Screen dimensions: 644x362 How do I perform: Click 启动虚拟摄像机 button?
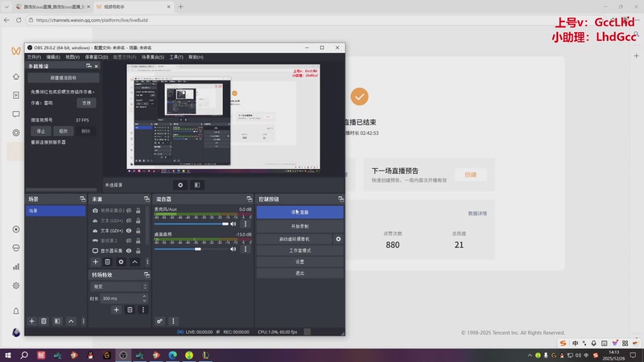pos(295,239)
